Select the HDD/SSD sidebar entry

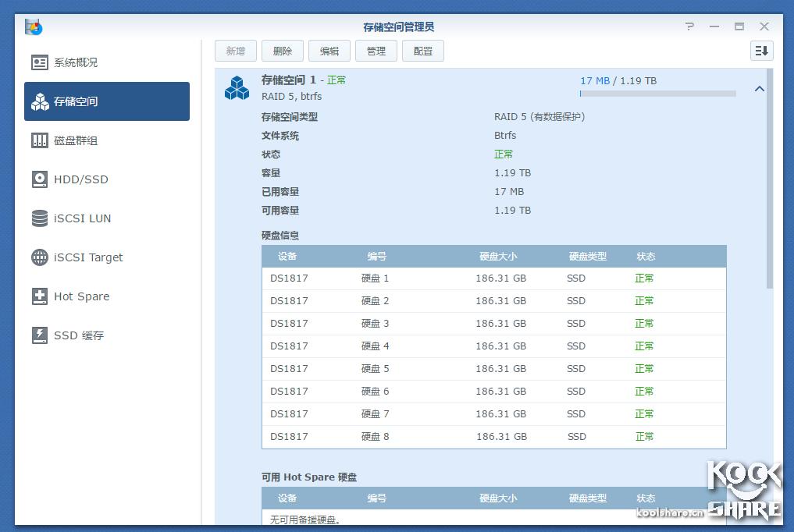[78, 179]
